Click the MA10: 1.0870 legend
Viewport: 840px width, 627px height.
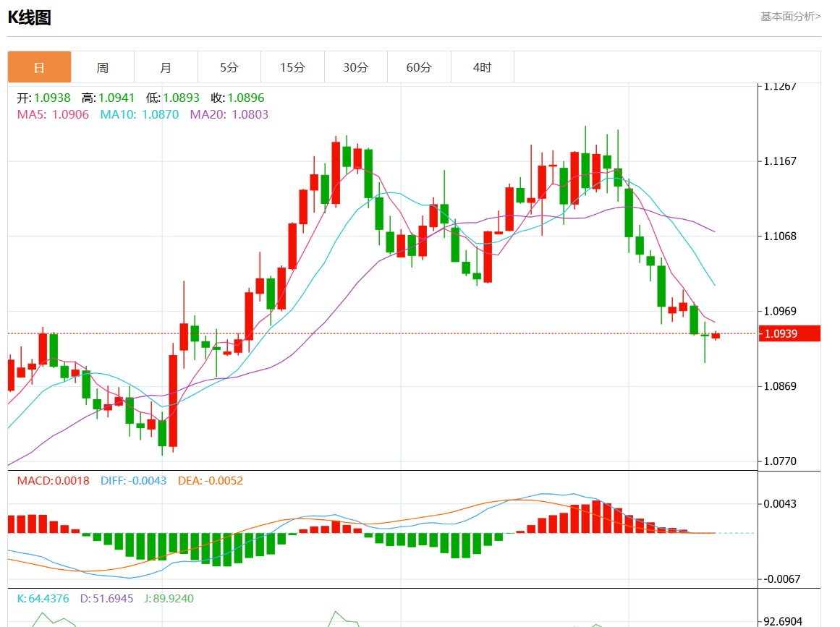pos(140,114)
